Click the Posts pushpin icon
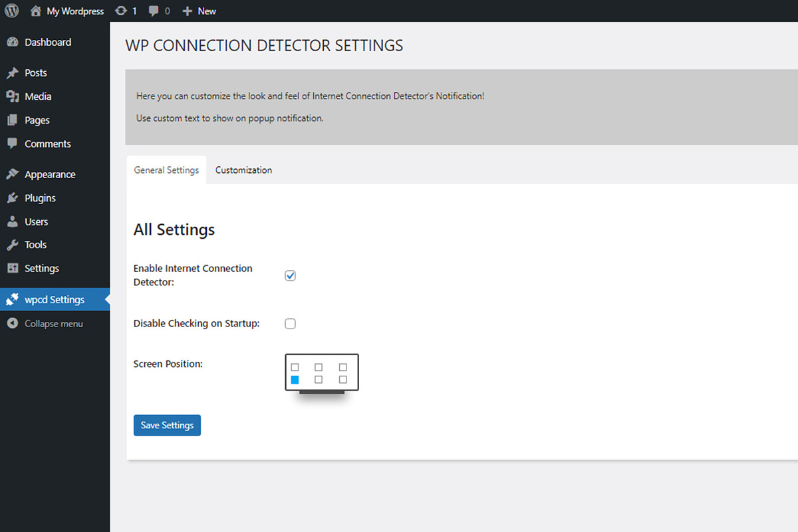798x532 pixels. tap(12, 73)
